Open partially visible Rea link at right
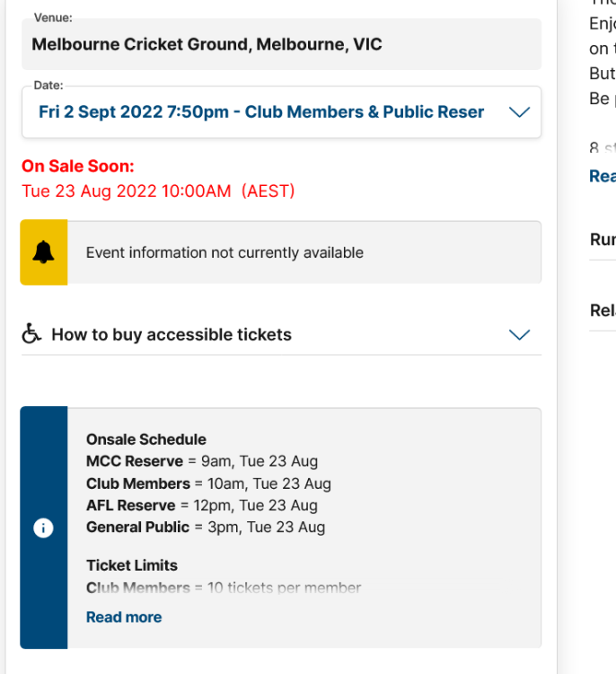 click(603, 176)
